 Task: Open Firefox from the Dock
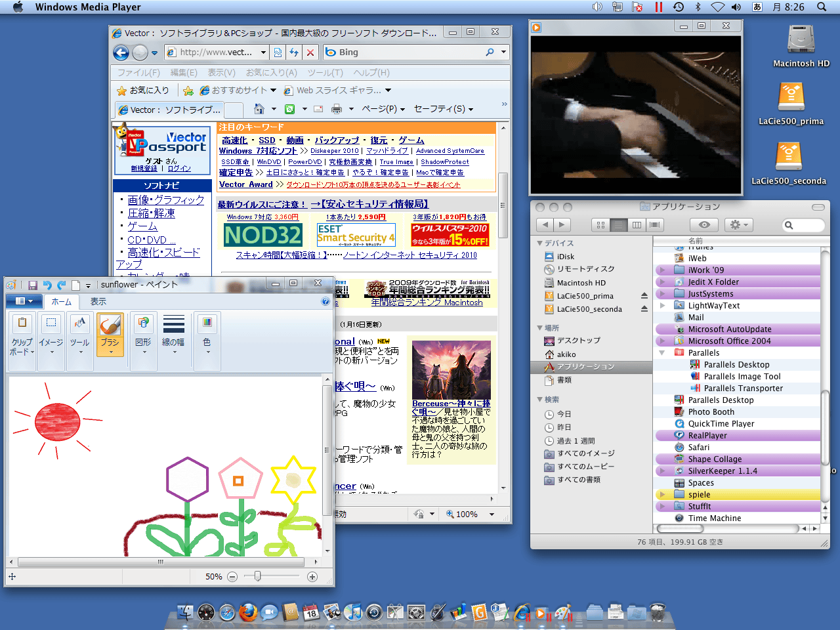(x=248, y=612)
